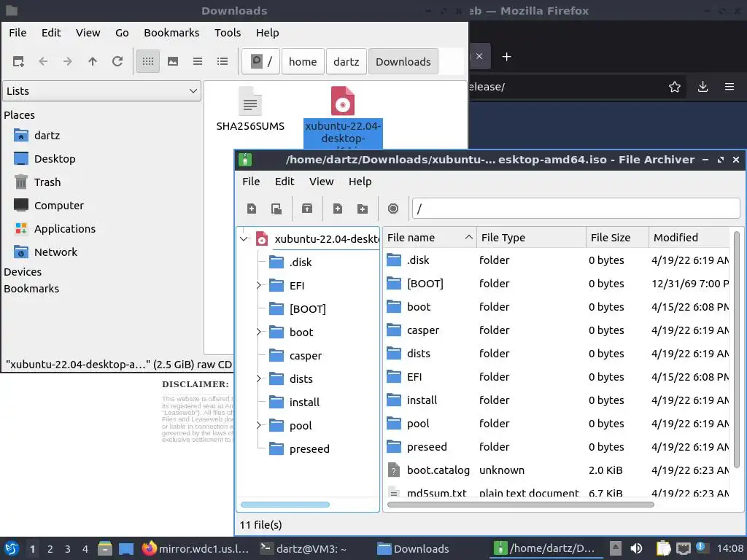
Task: Switch to icon view mode
Action: 147,61
